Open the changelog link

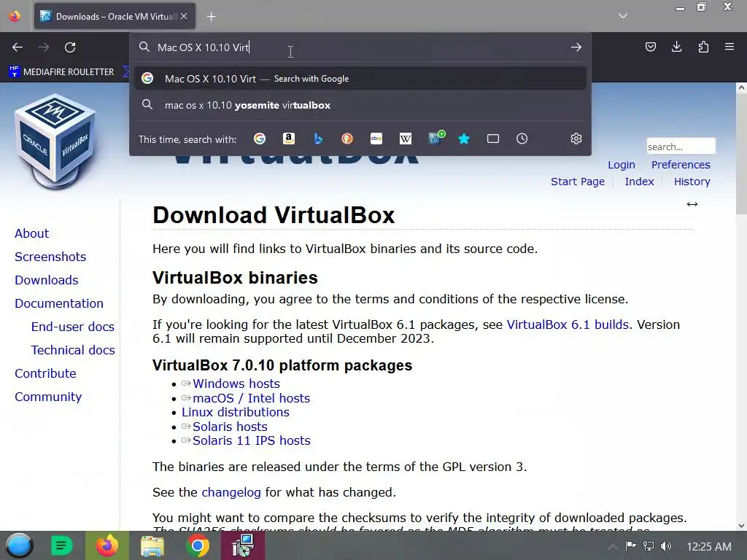231,492
